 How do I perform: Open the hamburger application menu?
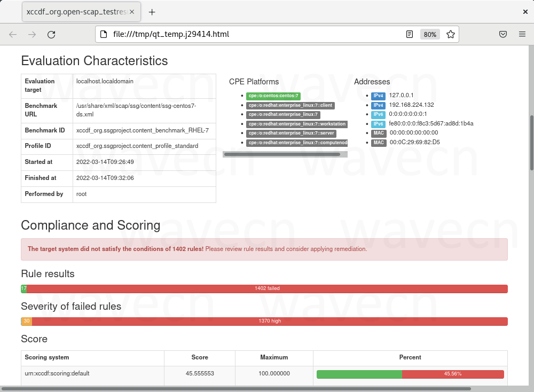coord(522,34)
